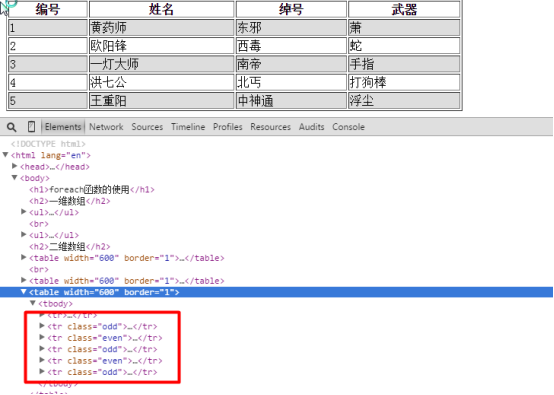Open the Timeline tab
The image size is (554, 395).
[188, 127]
